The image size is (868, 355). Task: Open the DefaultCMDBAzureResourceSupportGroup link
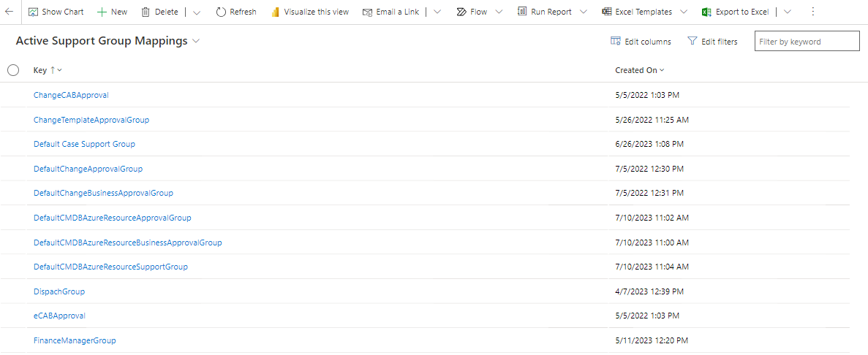(x=110, y=267)
